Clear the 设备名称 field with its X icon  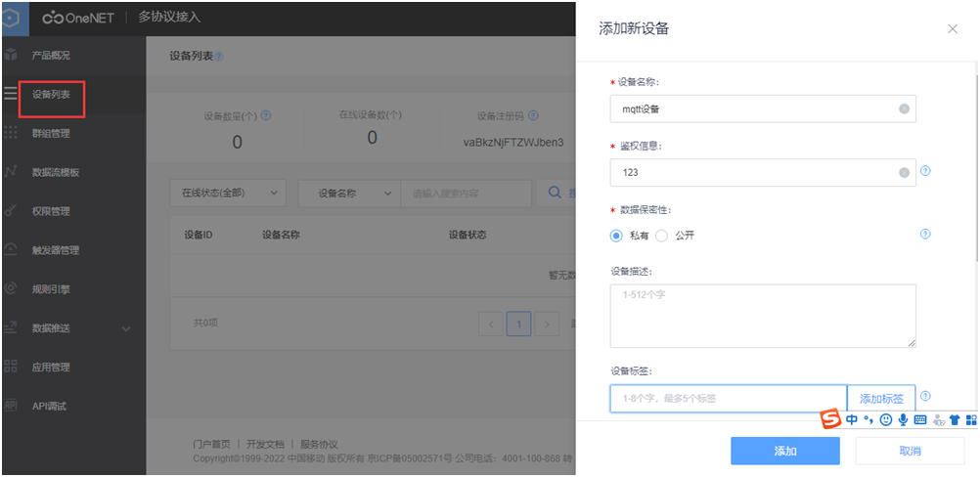click(904, 109)
